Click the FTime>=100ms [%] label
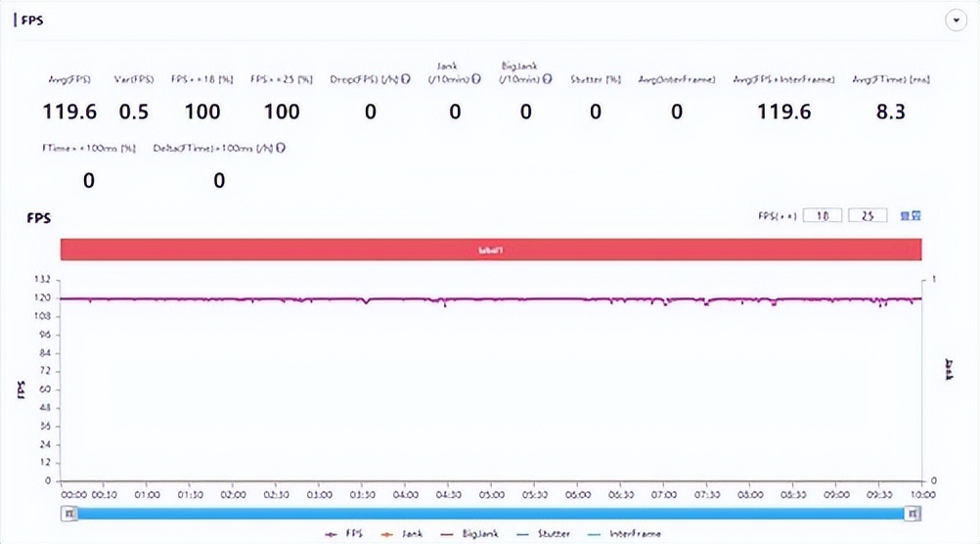The width and height of the screenshot is (980, 544). 89,148
